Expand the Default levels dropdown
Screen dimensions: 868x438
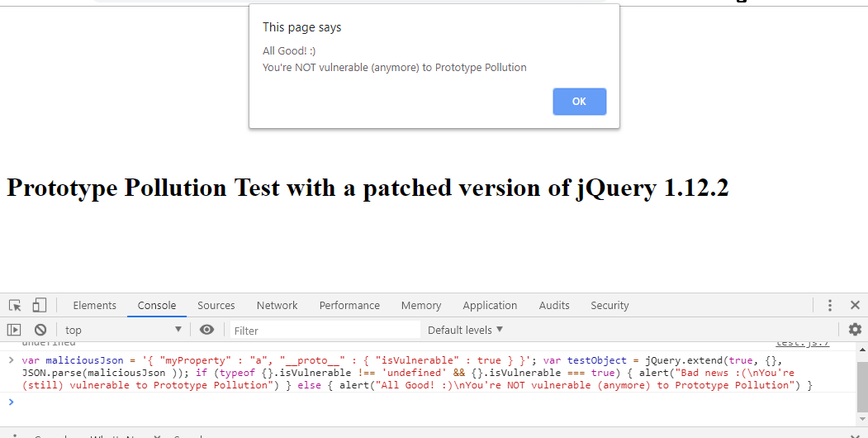465,330
